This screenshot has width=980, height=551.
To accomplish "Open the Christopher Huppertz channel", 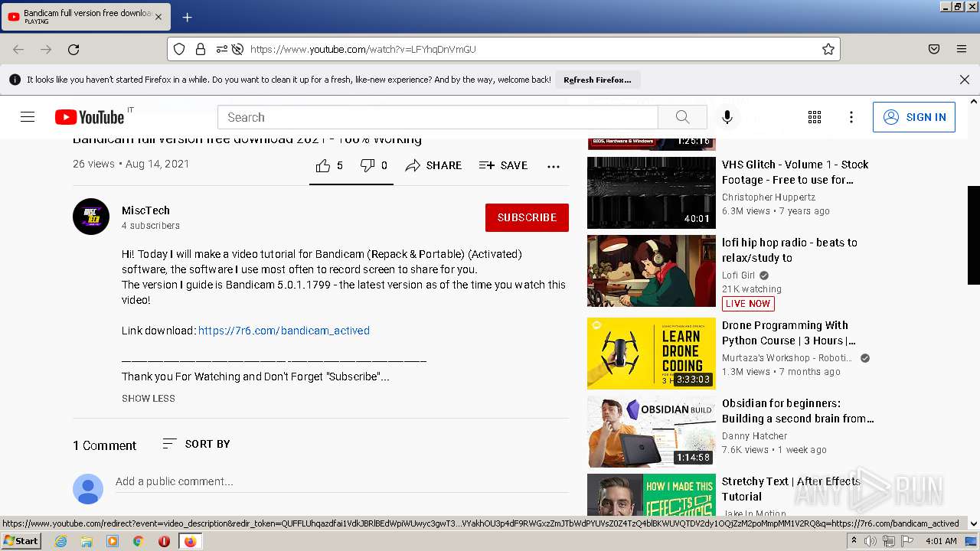I will coord(769,197).
